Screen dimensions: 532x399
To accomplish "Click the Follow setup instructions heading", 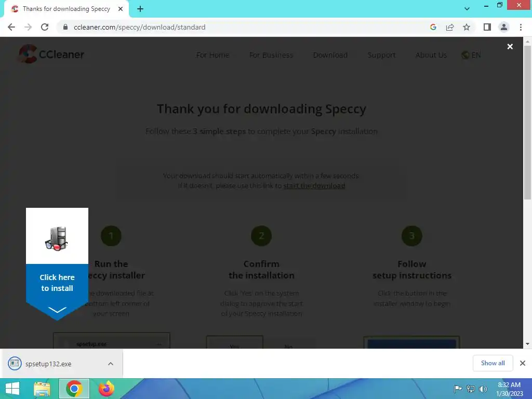I will tap(412, 270).
